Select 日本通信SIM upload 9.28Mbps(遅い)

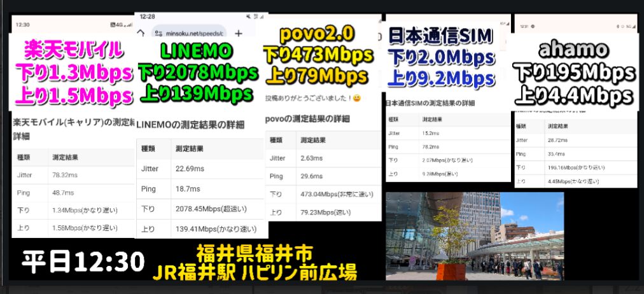click(440, 174)
